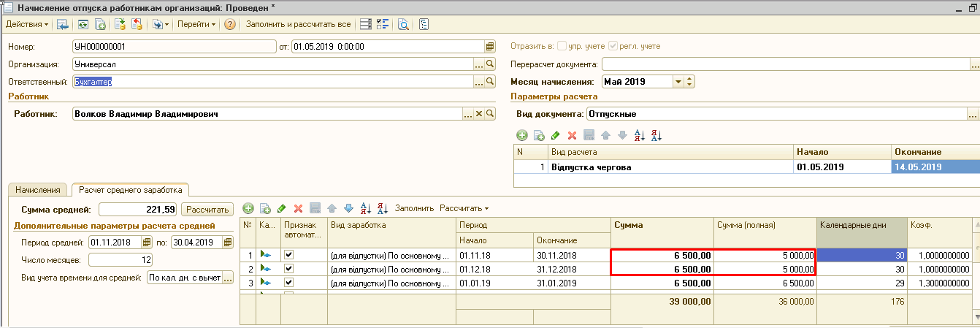Viewport: 980px width, 328px height.
Task: Click the post document icon with green arrow
Action: pyautogui.click(x=120, y=24)
